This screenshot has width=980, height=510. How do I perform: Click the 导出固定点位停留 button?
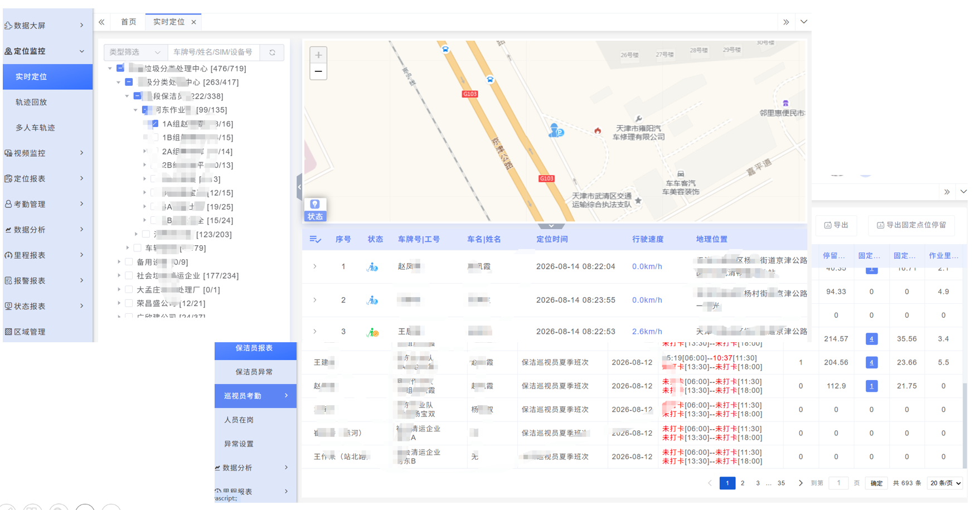911,225
